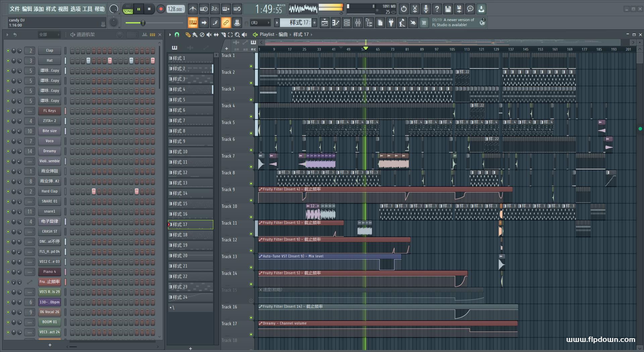Select the playlist Paint brush tool
The image size is (644, 352).
pos(195,35)
